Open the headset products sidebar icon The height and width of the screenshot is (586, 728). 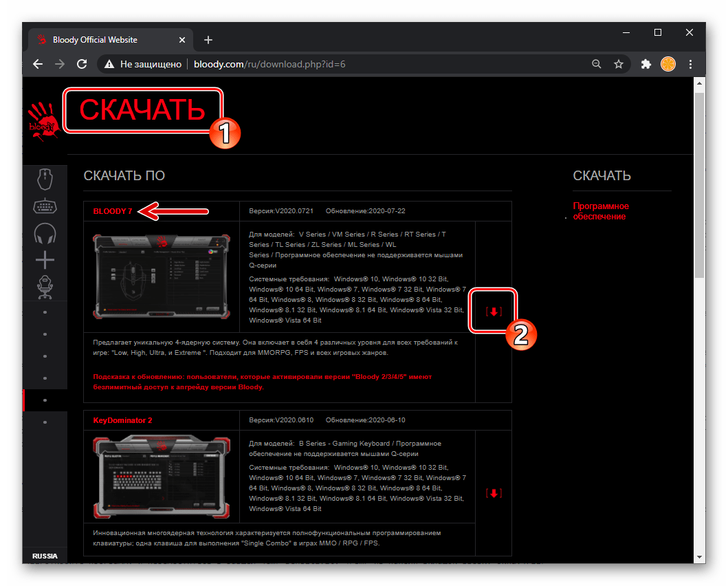pyautogui.click(x=45, y=233)
